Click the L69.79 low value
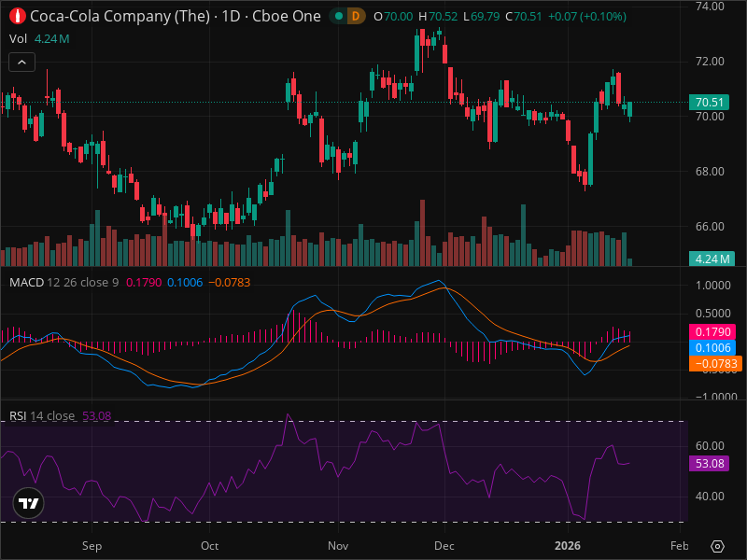The image size is (747, 560). click(x=481, y=17)
